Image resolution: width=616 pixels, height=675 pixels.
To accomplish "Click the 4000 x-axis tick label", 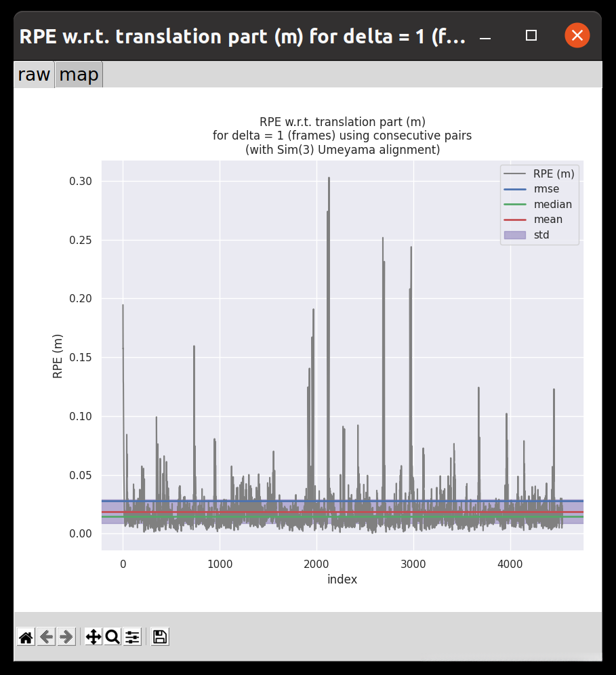I will tap(510, 565).
